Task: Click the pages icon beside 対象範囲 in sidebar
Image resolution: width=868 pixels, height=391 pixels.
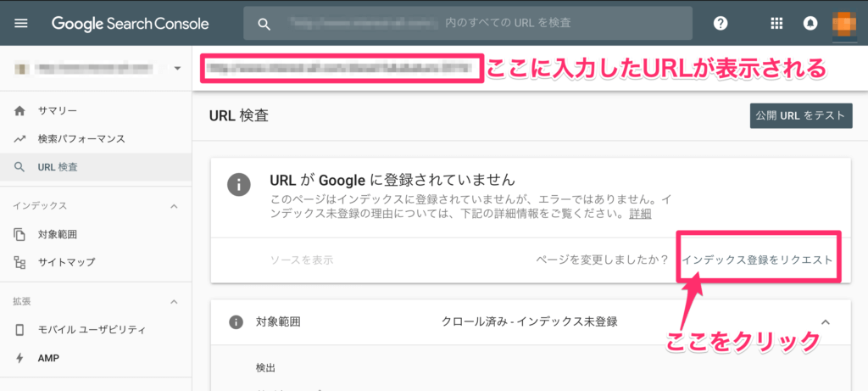Action: click(x=20, y=234)
